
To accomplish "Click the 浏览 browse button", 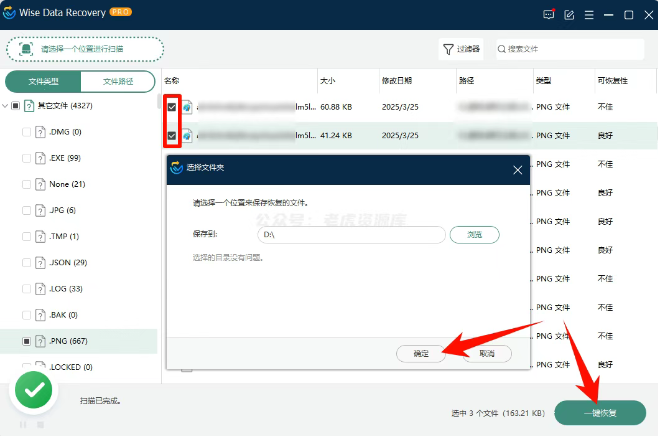I will tap(474, 234).
